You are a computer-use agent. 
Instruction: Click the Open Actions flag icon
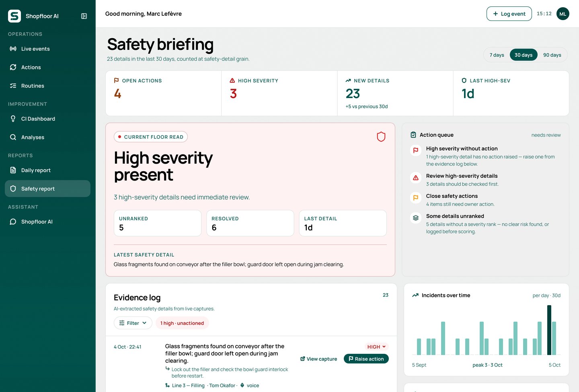[x=116, y=80]
